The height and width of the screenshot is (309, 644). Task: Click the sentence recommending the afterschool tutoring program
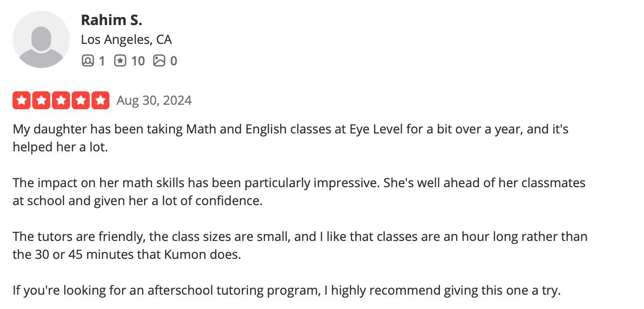287,291
